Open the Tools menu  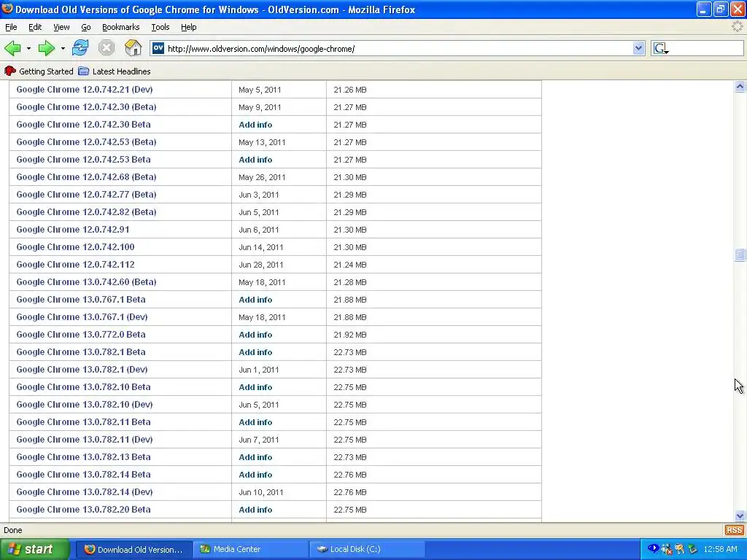coord(160,27)
